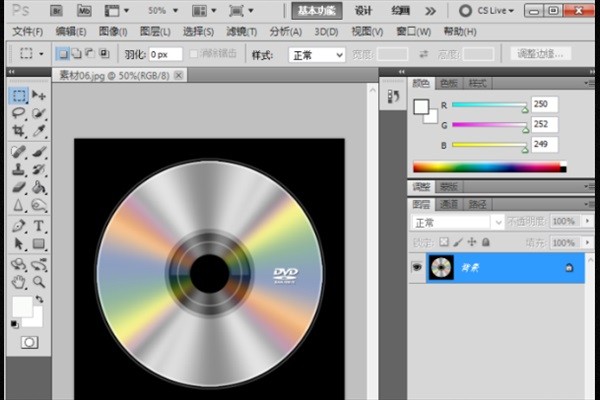Hide the 背景 layer with eye icon
The image size is (600, 400).
pyautogui.click(x=417, y=266)
